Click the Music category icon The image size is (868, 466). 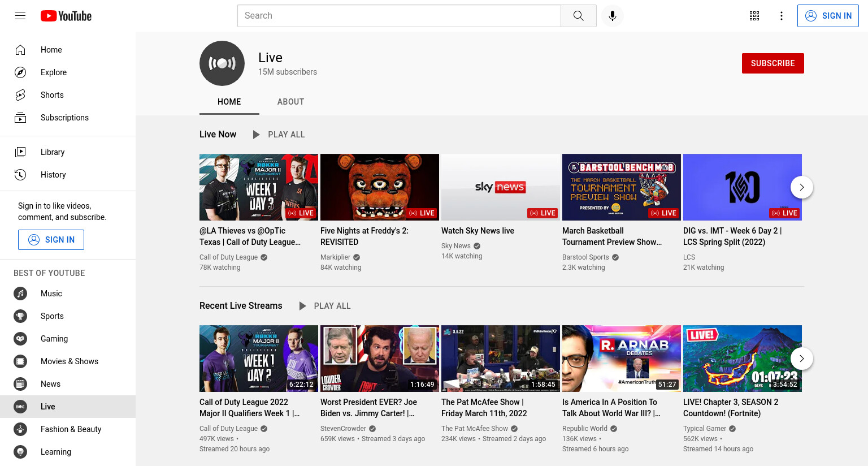tap(20, 294)
